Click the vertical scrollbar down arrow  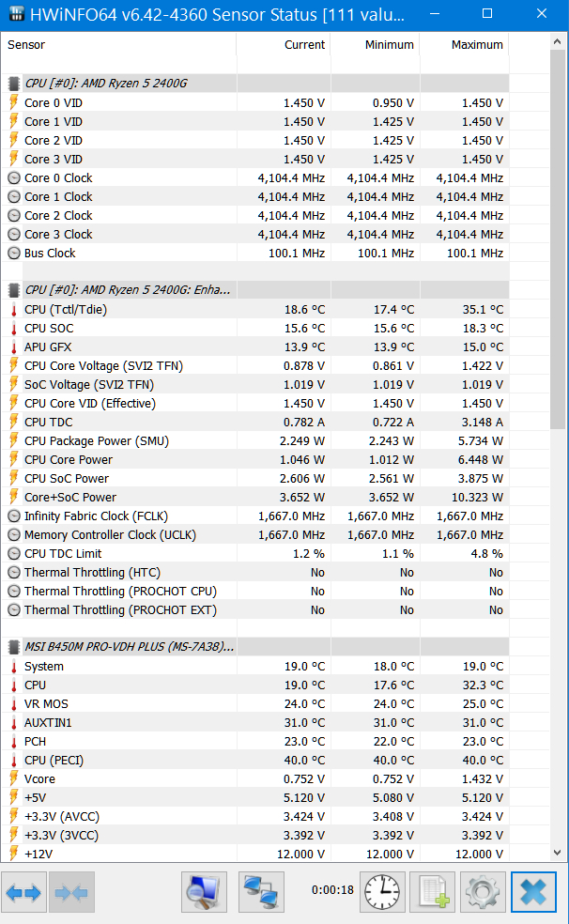(558, 852)
